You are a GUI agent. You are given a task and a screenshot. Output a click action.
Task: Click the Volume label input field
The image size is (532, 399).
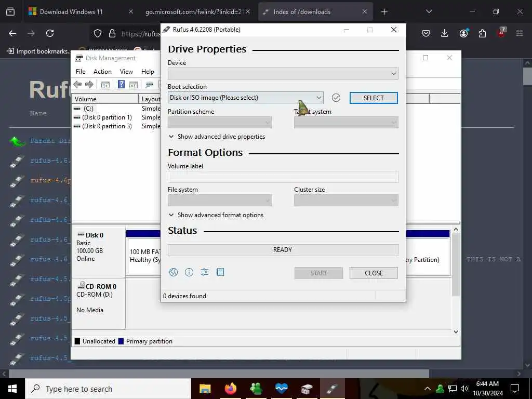pos(283,177)
